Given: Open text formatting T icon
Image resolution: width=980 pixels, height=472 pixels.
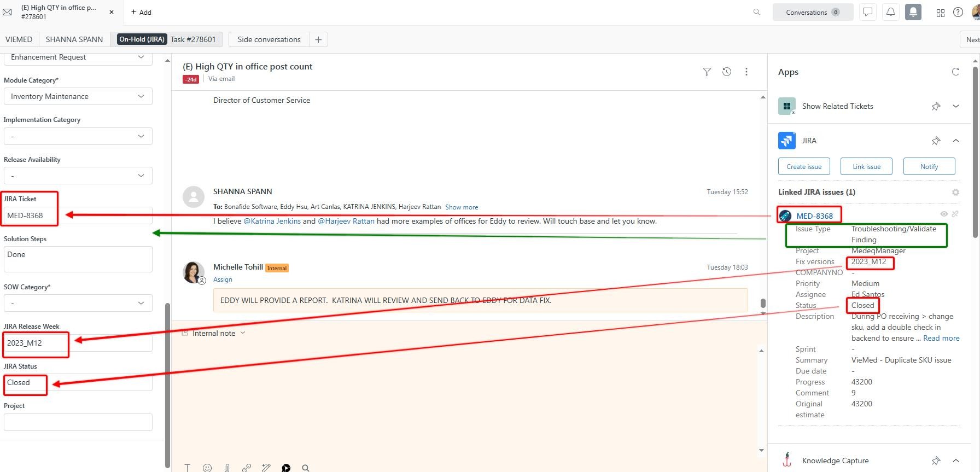Looking at the screenshot, I should point(188,468).
